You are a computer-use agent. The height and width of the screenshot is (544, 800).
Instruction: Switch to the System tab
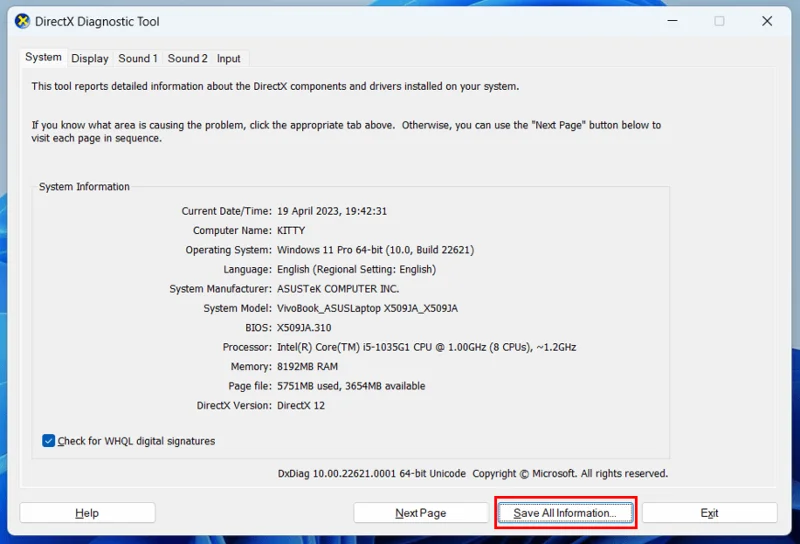pos(43,57)
